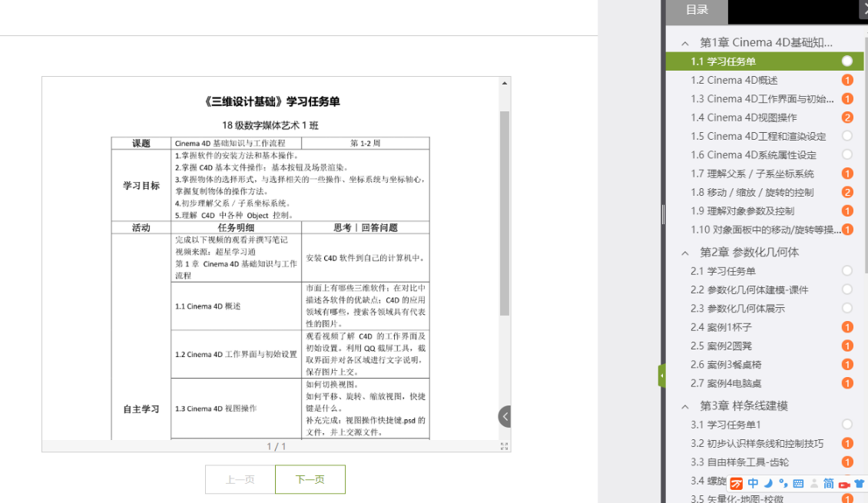Click the 上一页 button

pyautogui.click(x=240, y=479)
